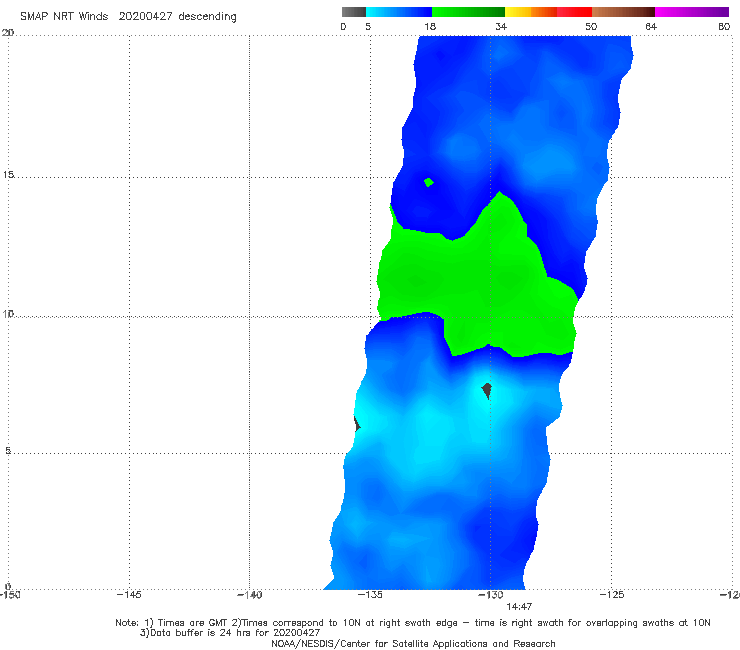Click the '-135' longitude axis label
This screenshot has width=740, height=650.
370,595
